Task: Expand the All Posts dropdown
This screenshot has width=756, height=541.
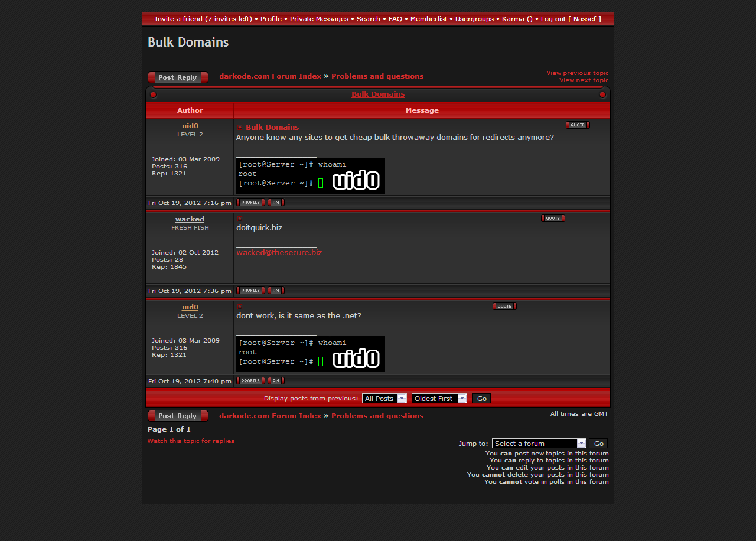Action: (x=384, y=399)
